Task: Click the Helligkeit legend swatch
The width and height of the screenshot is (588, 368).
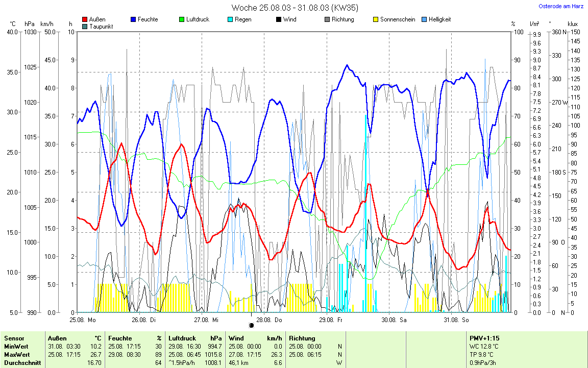Action: click(x=424, y=20)
